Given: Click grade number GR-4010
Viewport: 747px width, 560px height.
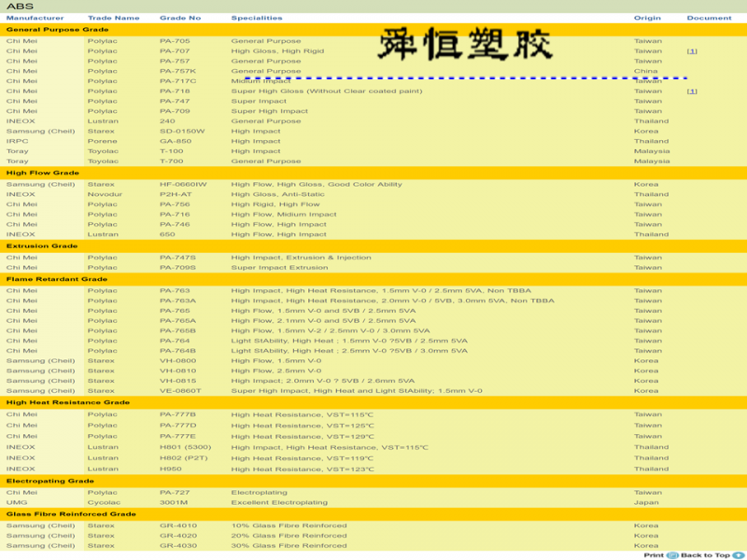Looking at the screenshot, I should point(178,525).
